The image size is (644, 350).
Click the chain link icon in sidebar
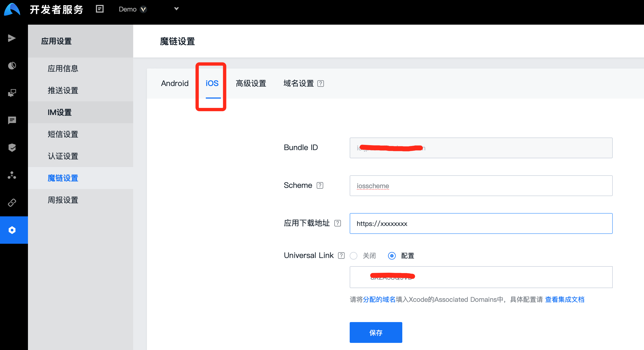(12, 202)
